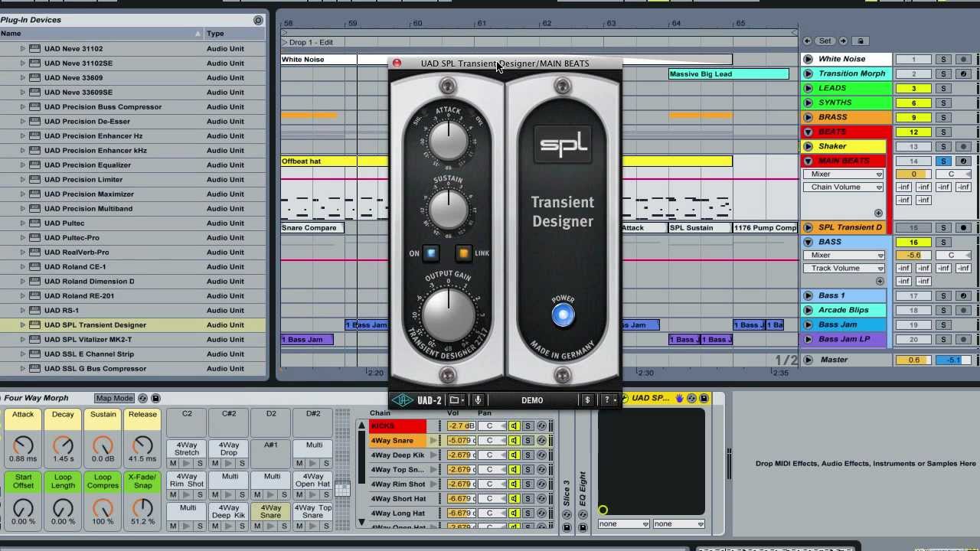This screenshot has height=551, width=980.
Task: Click the Slice 3 save icon
Action: 567,527
